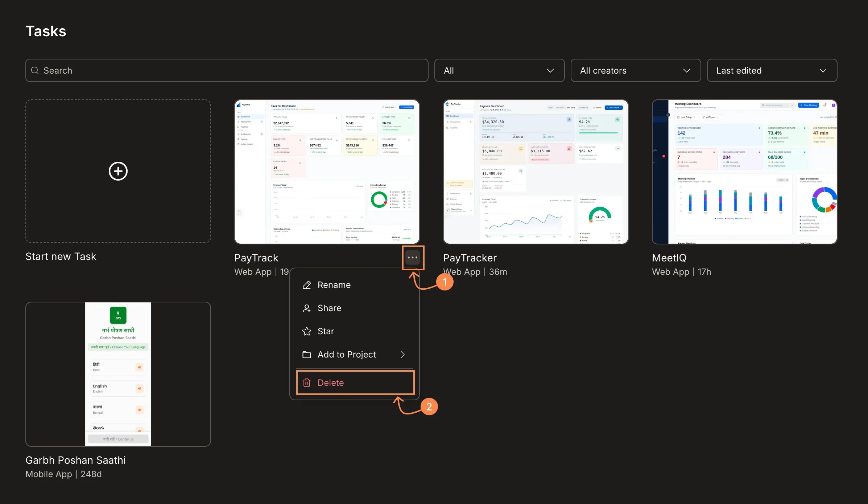Open the Last edited sort dropdown
The image size is (868, 504).
(x=772, y=70)
